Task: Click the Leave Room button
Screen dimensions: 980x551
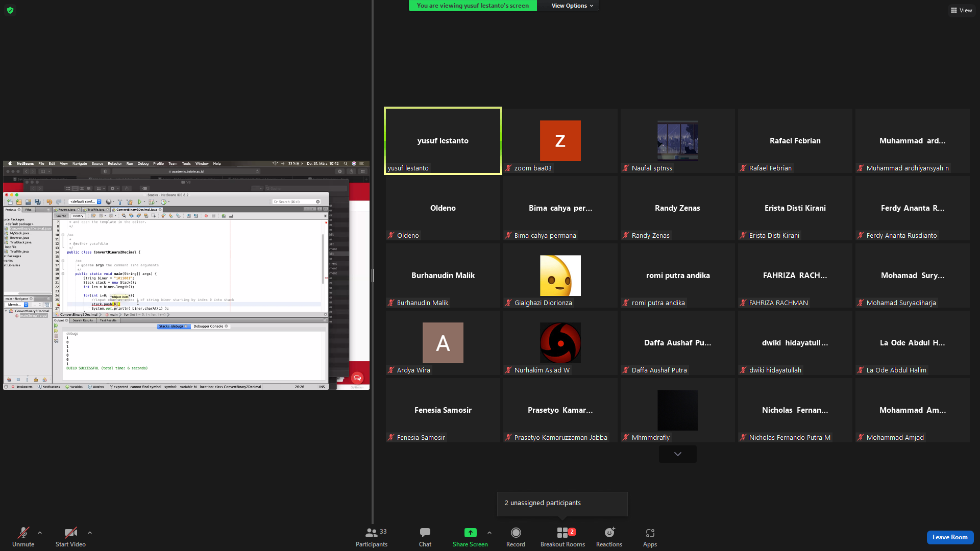Action: [x=950, y=537]
